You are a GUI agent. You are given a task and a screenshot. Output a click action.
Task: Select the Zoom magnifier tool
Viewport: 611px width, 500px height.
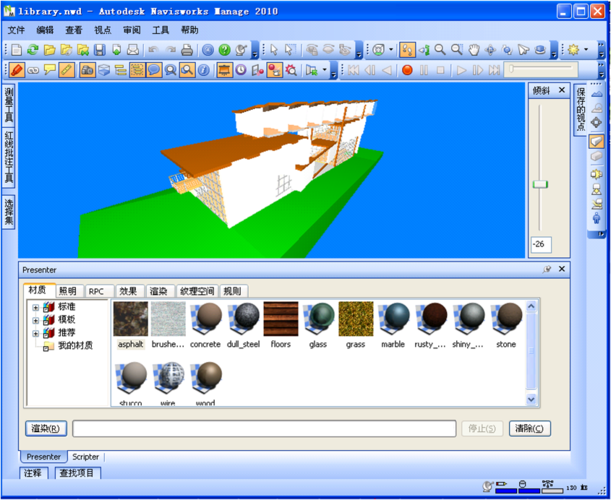click(x=440, y=50)
